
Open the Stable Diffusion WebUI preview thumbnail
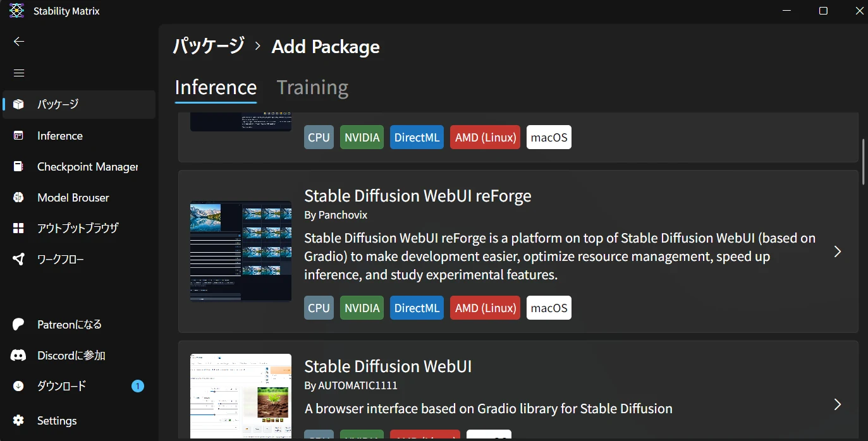pos(241,396)
